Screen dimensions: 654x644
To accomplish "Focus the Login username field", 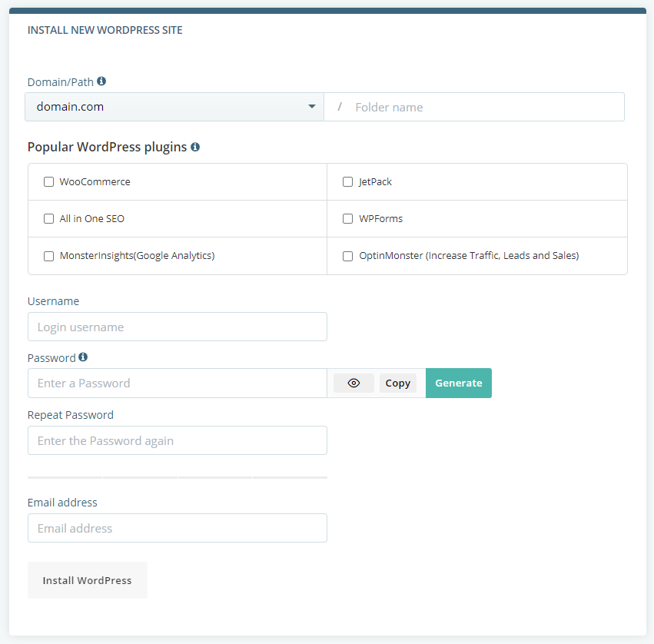I will click(177, 327).
